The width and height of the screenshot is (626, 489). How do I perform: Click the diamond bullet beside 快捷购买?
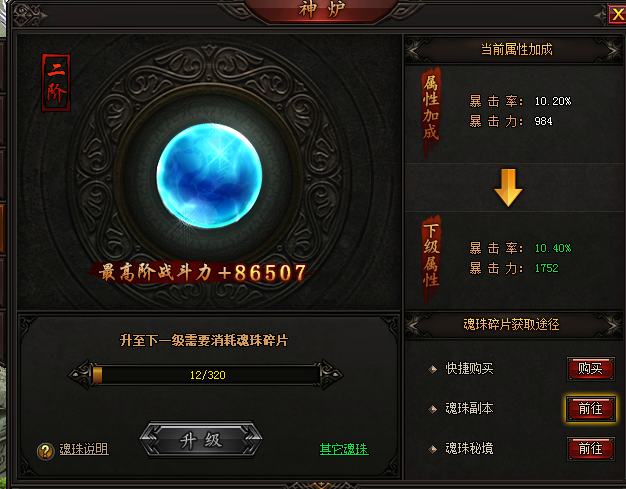tap(432, 369)
